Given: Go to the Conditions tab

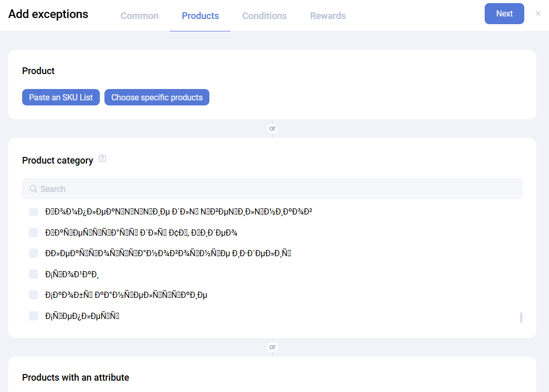Looking at the screenshot, I should tap(264, 16).
